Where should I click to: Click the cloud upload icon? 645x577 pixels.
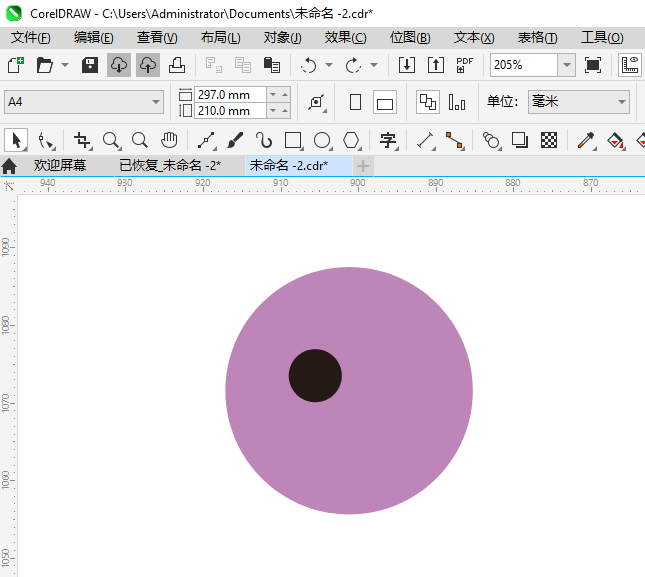point(148,65)
